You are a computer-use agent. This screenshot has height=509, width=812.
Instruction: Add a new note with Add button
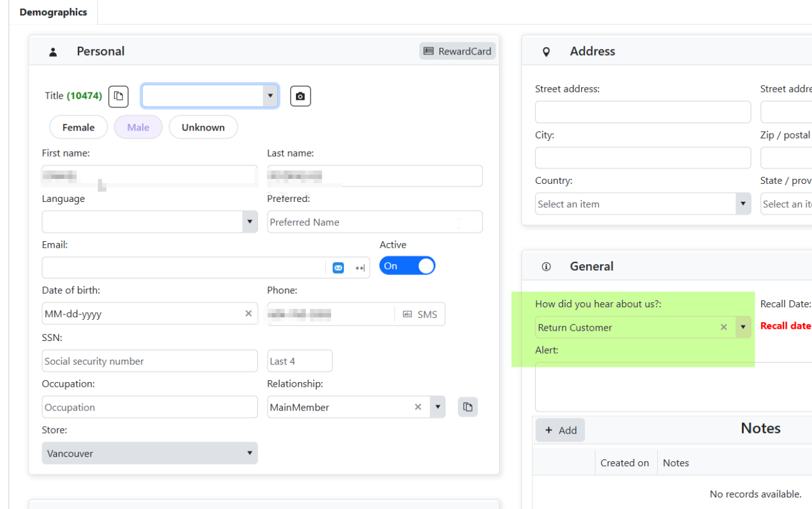pos(560,430)
